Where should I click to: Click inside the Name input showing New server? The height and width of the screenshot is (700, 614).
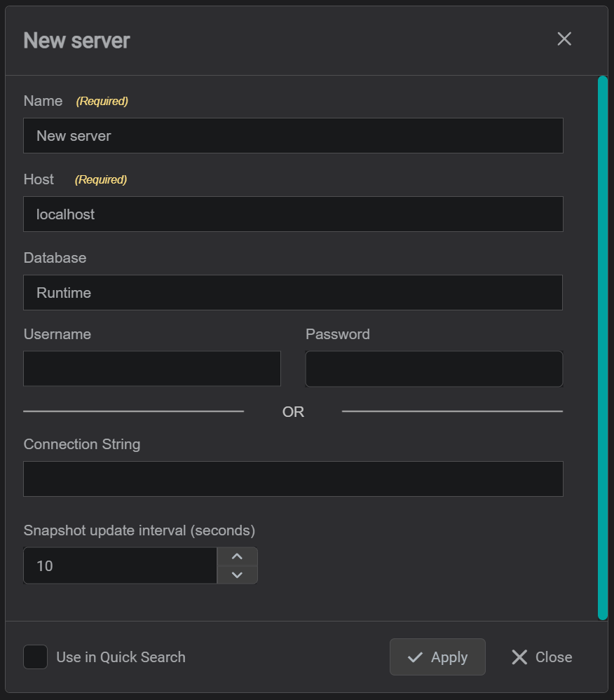coord(293,135)
